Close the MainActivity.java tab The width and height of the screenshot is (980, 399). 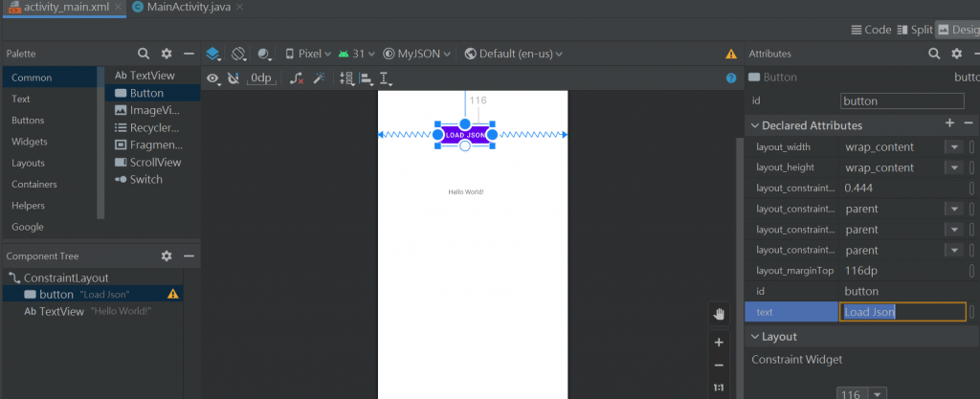pyautogui.click(x=239, y=8)
